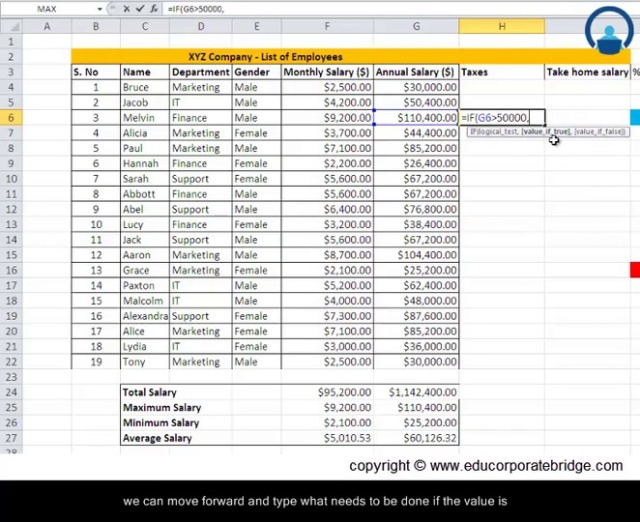Click Lydia's Gender cell showing Female

click(257, 347)
